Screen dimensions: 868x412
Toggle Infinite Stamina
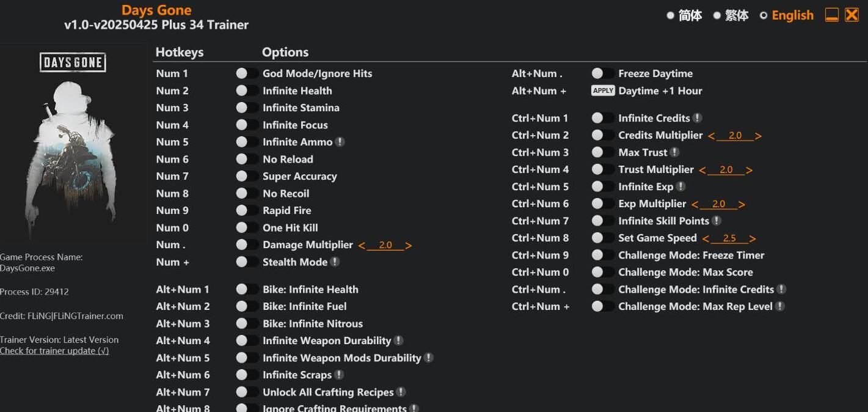[x=247, y=108]
